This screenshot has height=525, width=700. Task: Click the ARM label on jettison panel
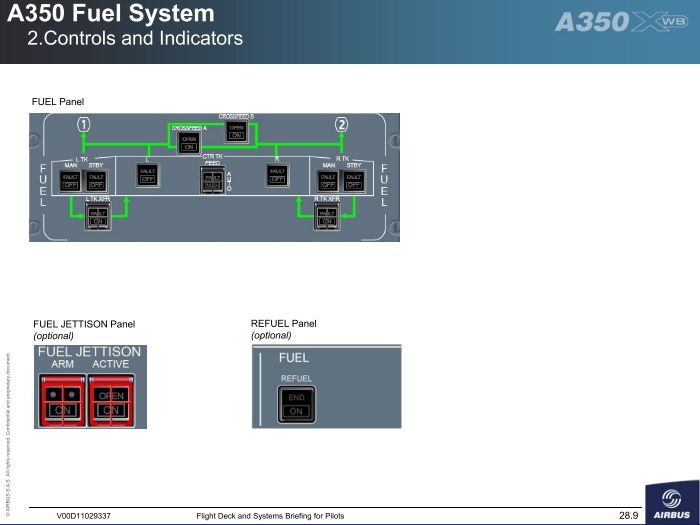tap(62, 364)
